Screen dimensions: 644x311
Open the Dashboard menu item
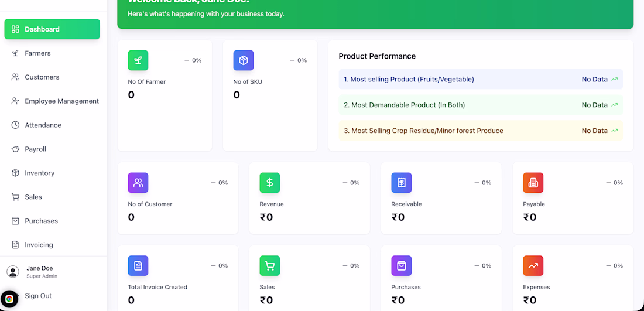point(52,29)
